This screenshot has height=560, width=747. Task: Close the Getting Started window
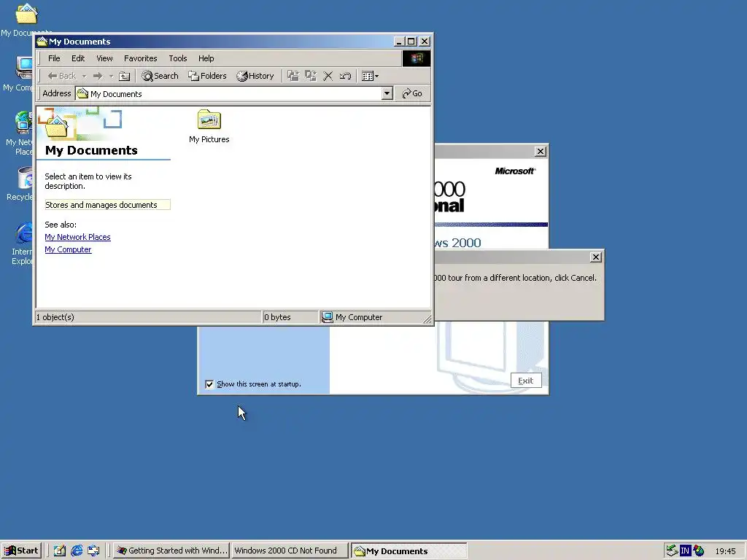[x=541, y=152]
